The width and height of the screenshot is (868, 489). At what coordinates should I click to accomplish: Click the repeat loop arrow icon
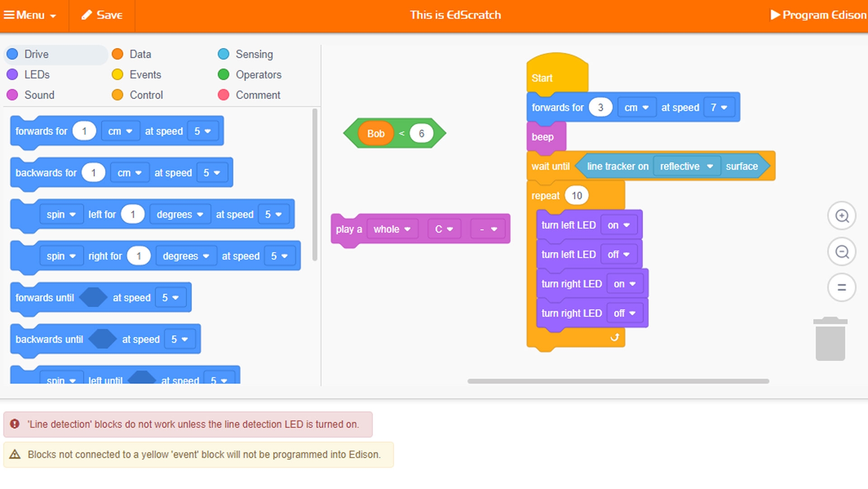(x=614, y=337)
